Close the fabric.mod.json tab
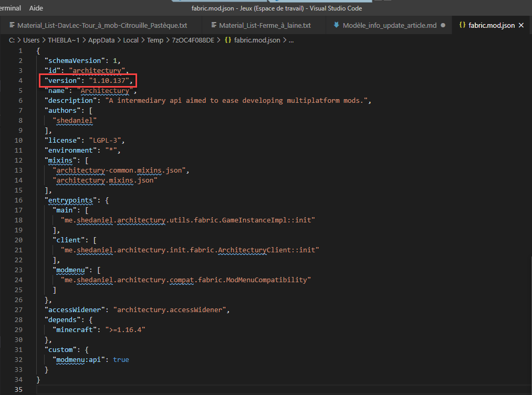Screen dimensions: 532x395 click(x=521, y=25)
